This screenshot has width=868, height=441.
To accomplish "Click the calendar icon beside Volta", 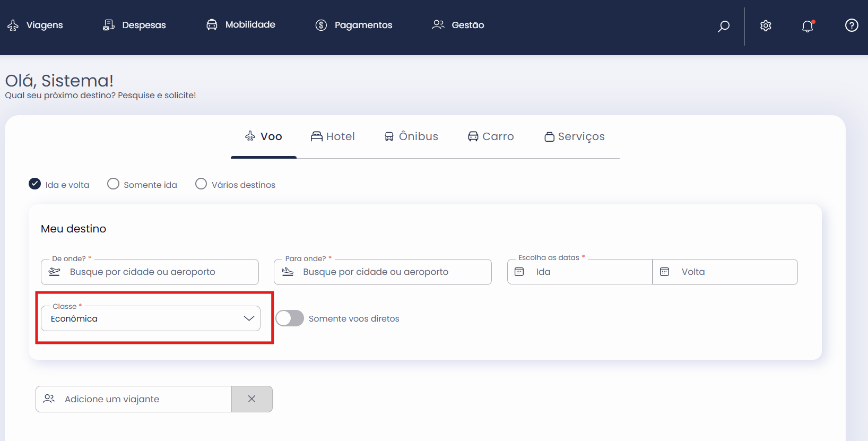I will [x=664, y=272].
